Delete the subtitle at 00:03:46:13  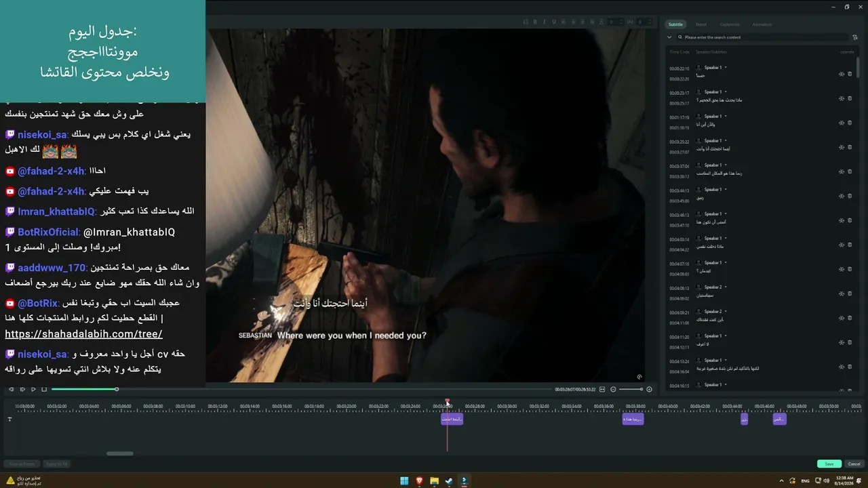point(850,220)
